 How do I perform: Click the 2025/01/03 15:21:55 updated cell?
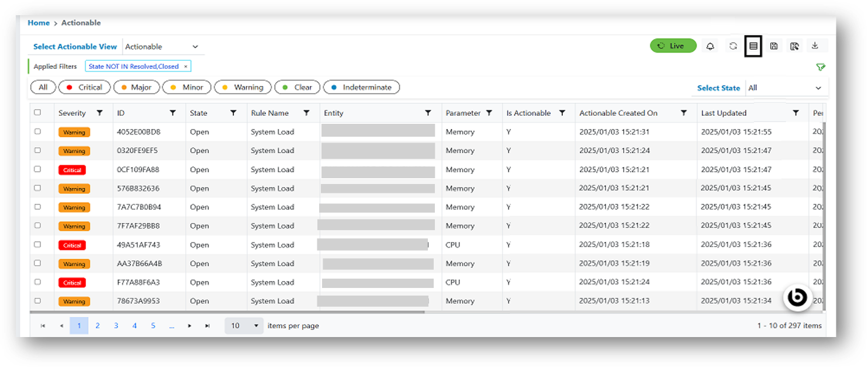point(736,132)
